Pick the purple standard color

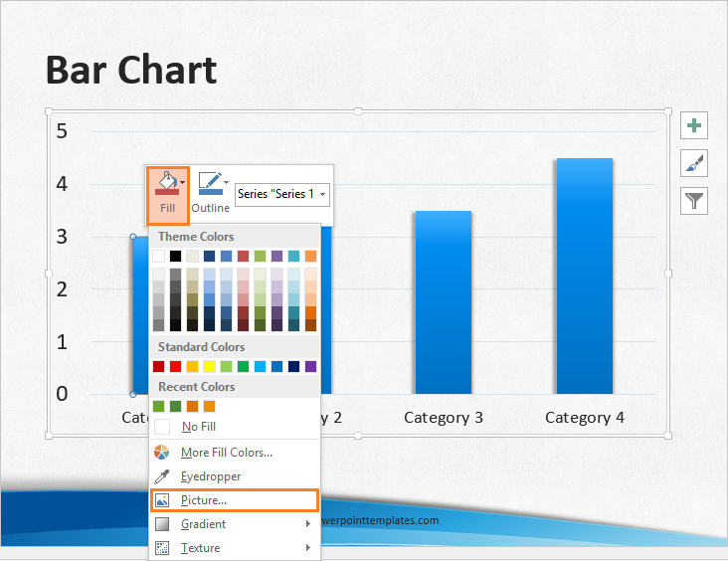[x=311, y=366]
